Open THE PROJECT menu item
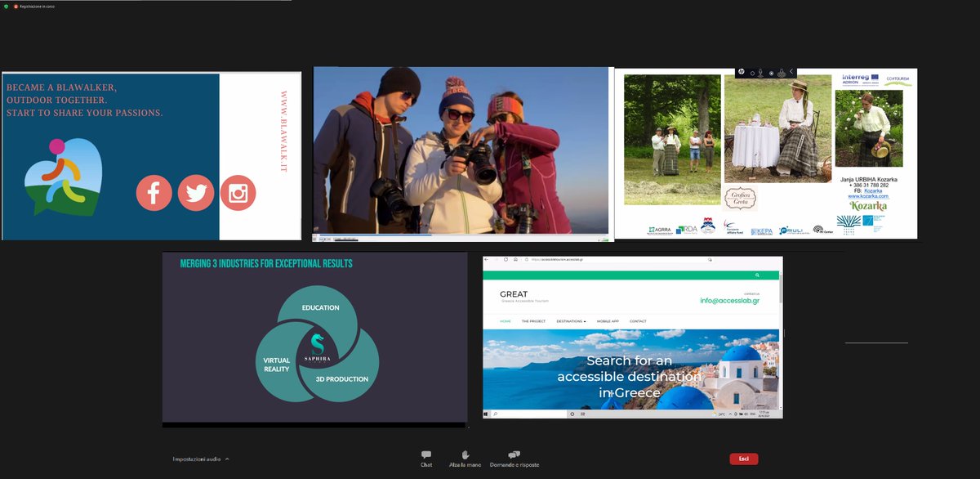Screen dimensions: 980x479 click(533, 321)
